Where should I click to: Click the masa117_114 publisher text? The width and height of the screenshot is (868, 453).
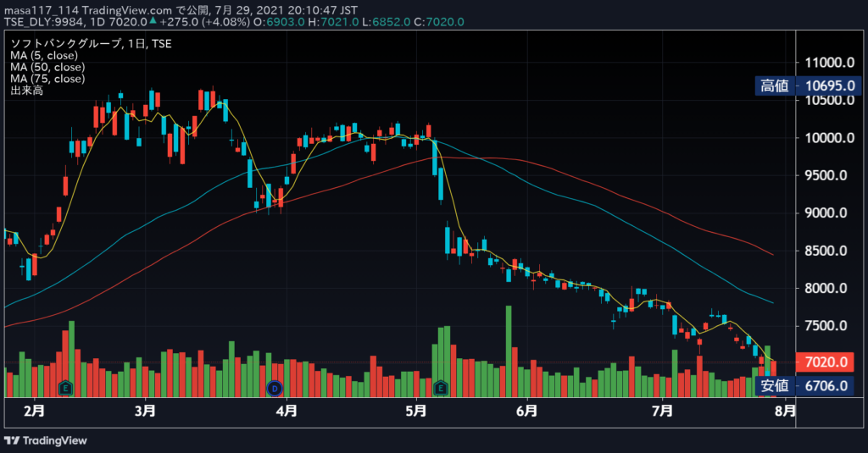point(42,10)
